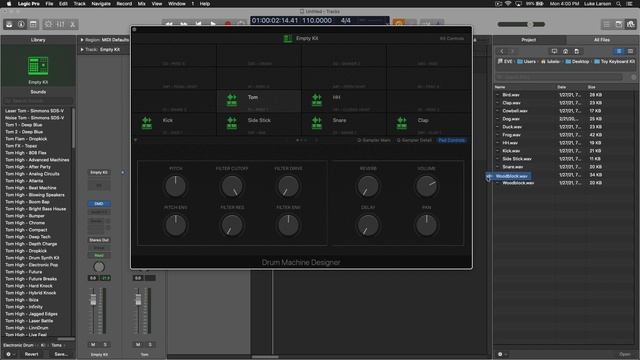Toggle the Read automation button
Image resolution: width=640 pixels, height=360 pixels.
coord(99,256)
